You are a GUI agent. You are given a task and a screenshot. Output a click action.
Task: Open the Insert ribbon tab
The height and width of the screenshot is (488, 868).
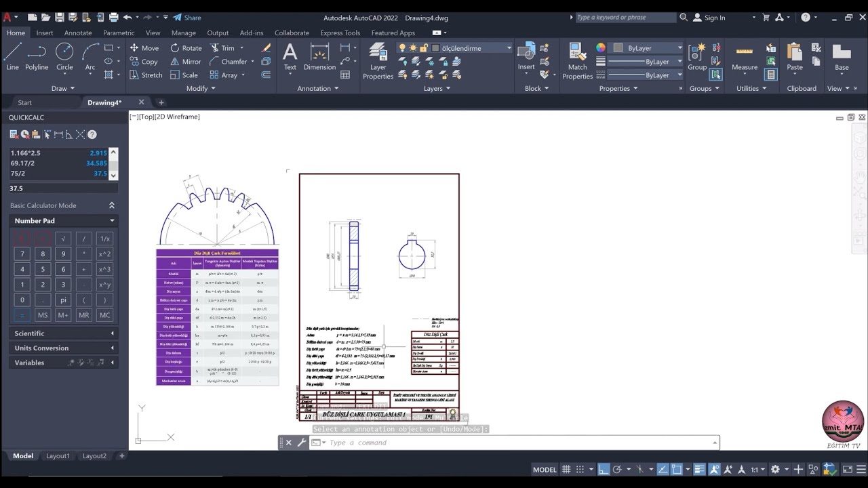coord(45,33)
